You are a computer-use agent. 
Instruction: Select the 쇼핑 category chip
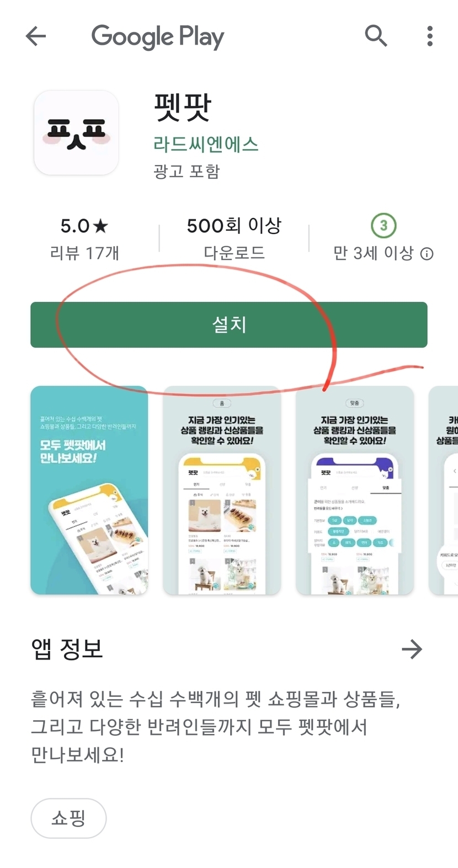pyautogui.click(x=68, y=818)
